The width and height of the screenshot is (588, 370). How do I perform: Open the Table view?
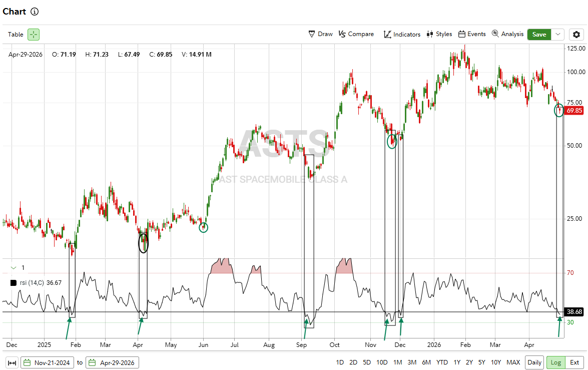[x=16, y=35]
